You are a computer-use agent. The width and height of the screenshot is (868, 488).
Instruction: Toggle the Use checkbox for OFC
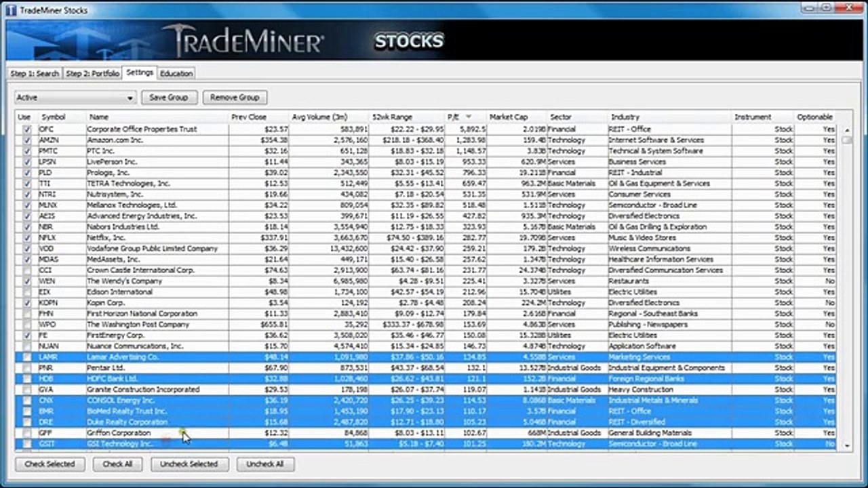pyautogui.click(x=27, y=129)
